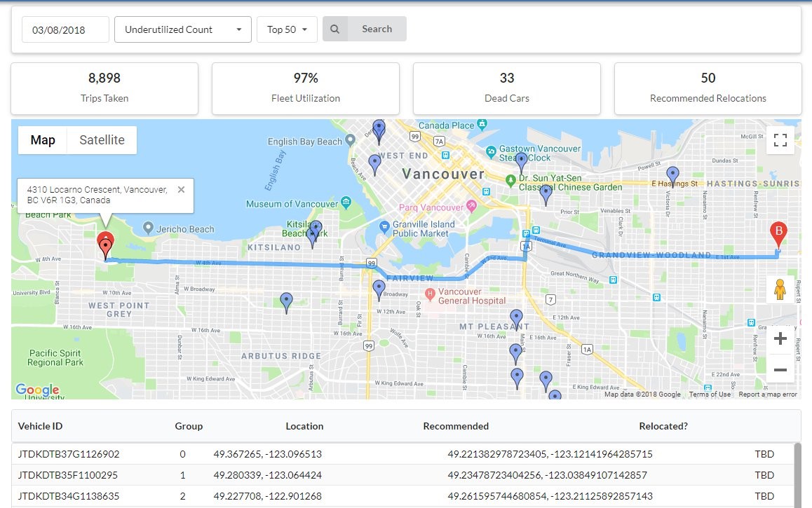Click vehicle pin below Sun Yat-Sen Garden
The width and height of the screenshot is (812, 508).
click(546, 195)
